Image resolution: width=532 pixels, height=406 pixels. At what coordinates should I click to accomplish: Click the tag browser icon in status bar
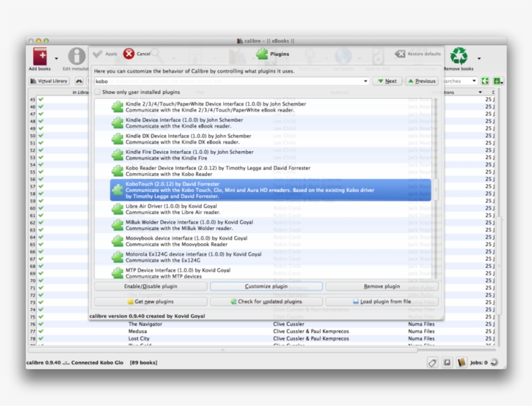point(432,363)
